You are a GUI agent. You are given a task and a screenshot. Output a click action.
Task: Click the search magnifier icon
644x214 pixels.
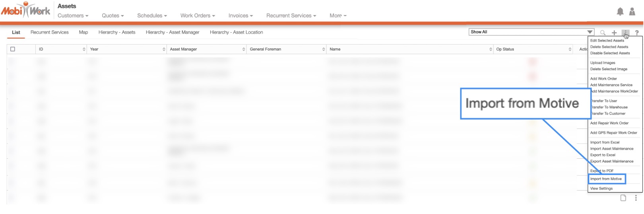[603, 33]
